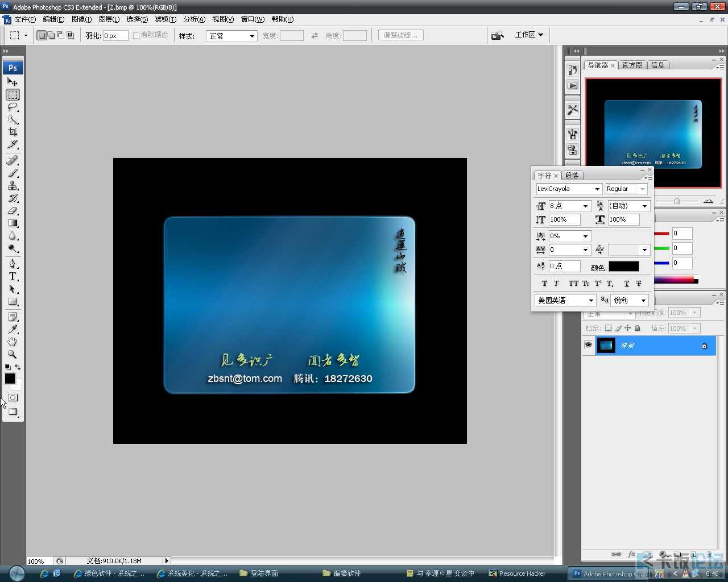The height and width of the screenshot is (582, 728).
Task: Click the Windows Start orb
Action: coord(16,573)
